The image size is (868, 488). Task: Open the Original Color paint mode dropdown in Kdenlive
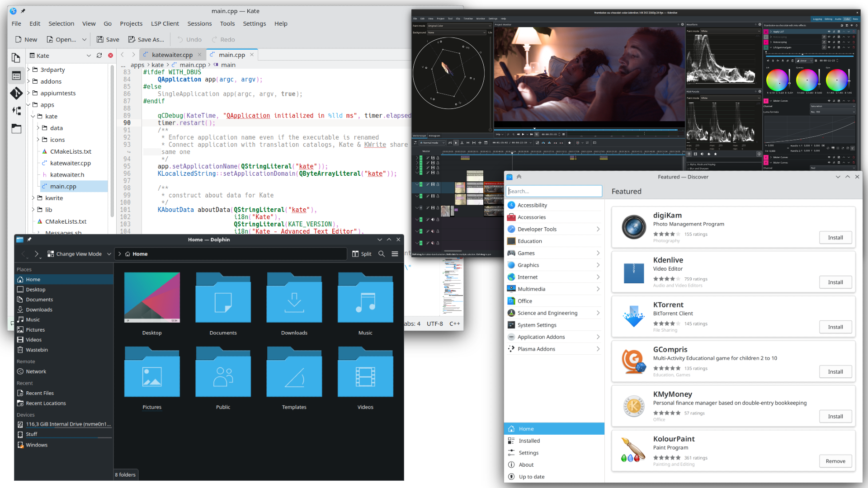[x=459, y=26]
